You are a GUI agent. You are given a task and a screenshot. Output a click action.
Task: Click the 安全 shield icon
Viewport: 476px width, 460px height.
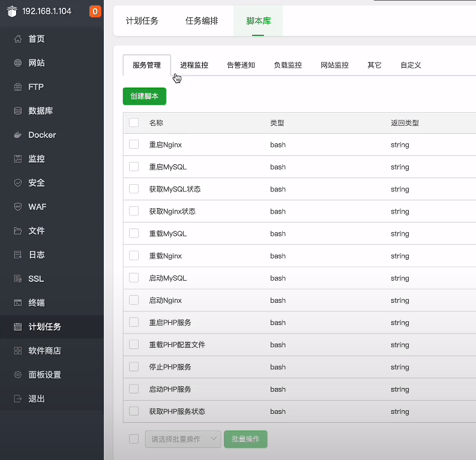pos(18,183)
